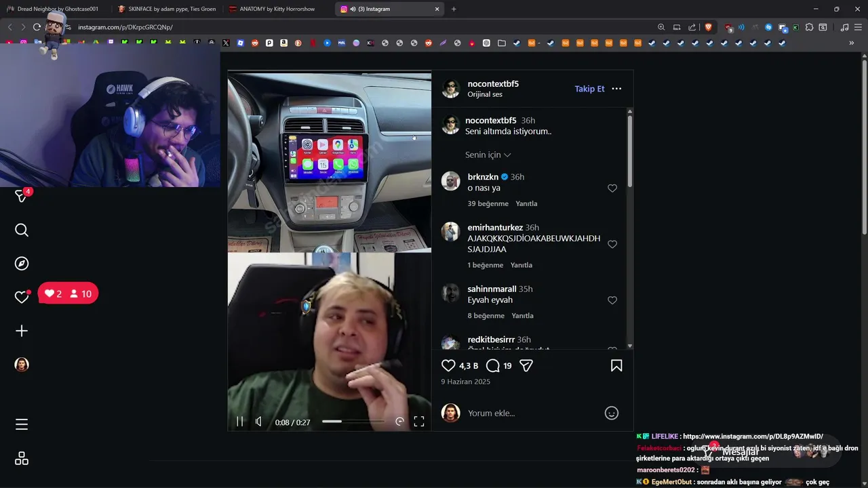Open the Amazon bookmark in bookmarks bar

coord(283,43)
